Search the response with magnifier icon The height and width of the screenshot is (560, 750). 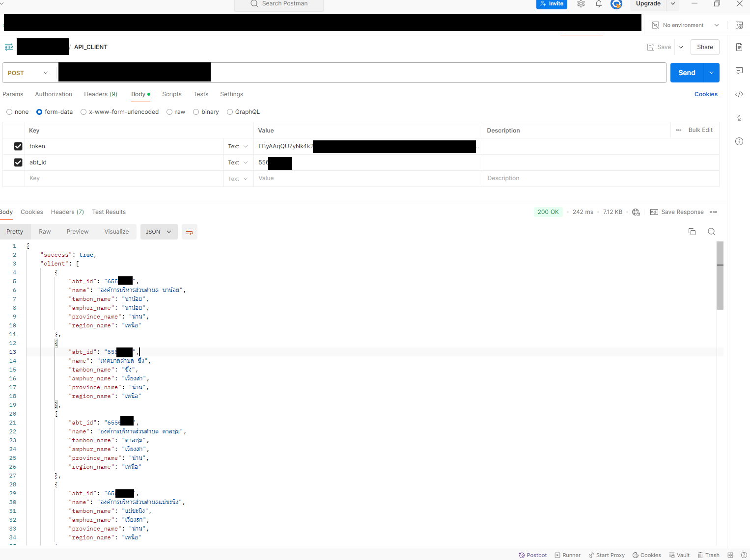click(x=711, y=232)
